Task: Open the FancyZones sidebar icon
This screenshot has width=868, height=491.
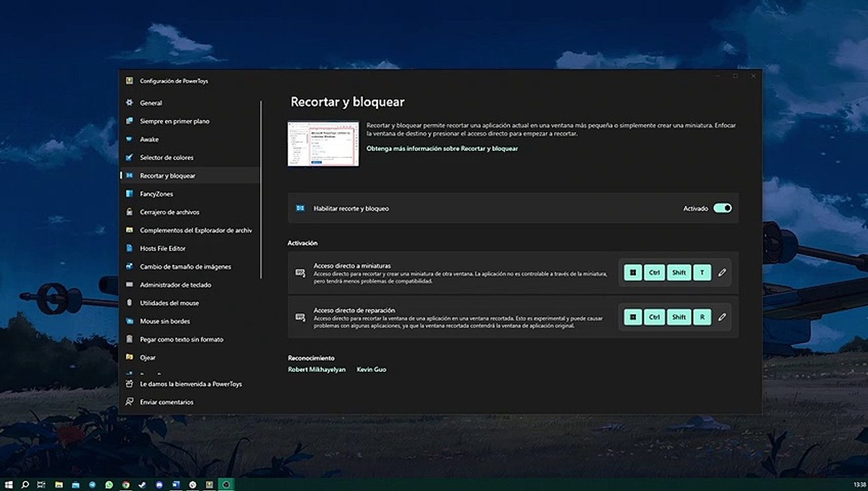Action: point(129,194)
